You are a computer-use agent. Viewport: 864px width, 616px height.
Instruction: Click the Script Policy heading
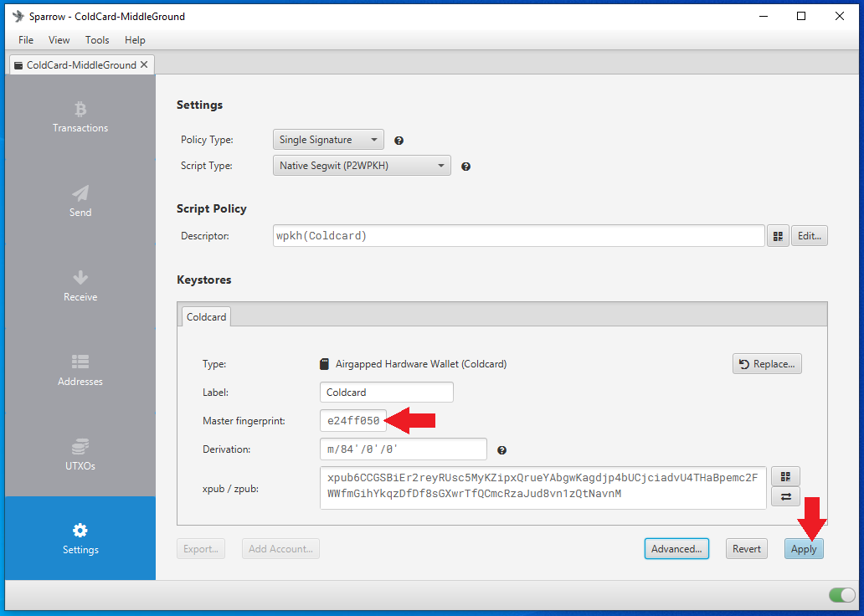point(212,209)
